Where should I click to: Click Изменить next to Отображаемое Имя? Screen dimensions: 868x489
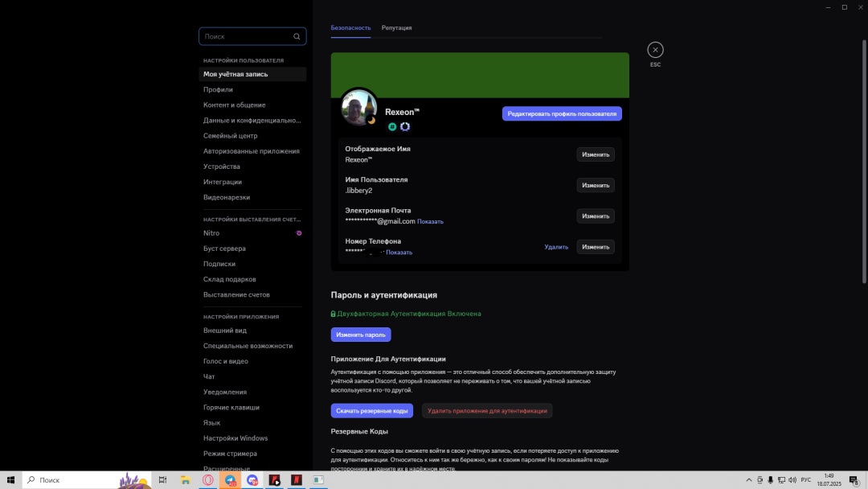point(596,154)
